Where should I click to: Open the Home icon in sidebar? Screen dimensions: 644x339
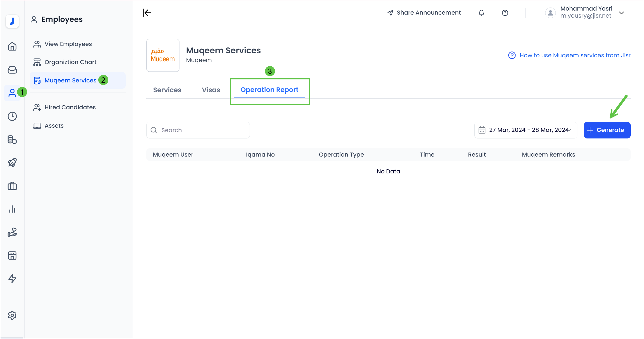tap(12, 46)
